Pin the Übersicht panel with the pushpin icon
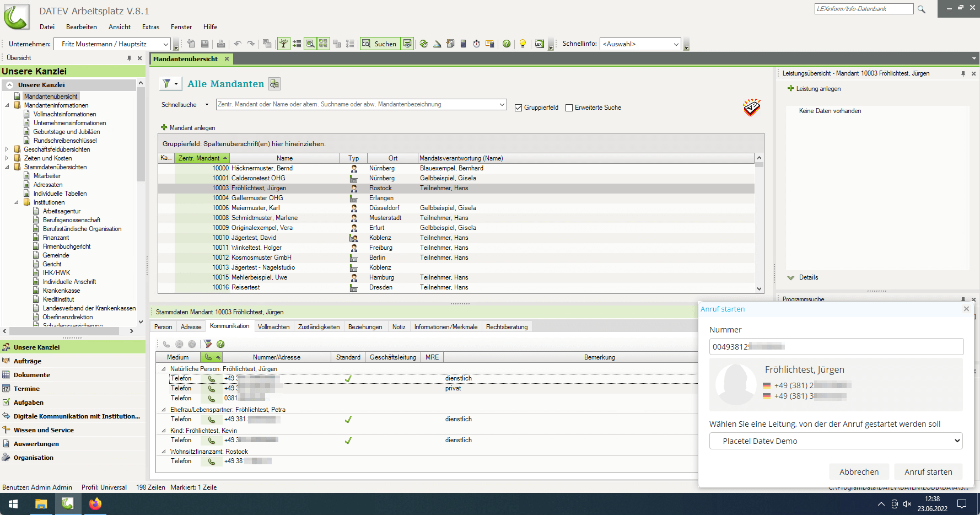The height and width of the screenshot is (515, 980). point(130,58)
